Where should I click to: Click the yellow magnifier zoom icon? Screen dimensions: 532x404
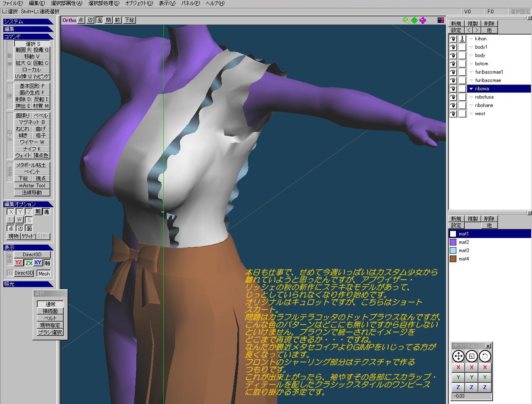tap(406, 20)
